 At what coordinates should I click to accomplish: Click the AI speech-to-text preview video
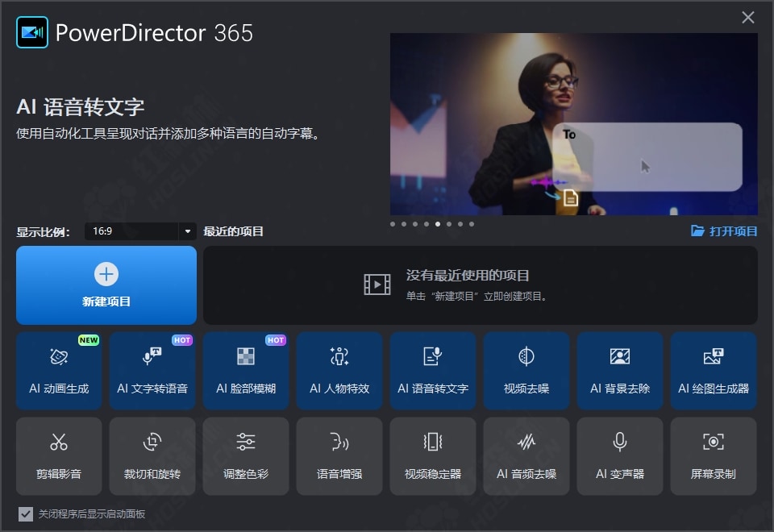click(574, 124)
